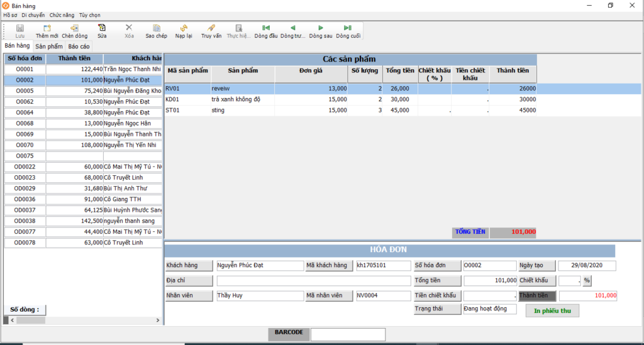Open the Hồ sơ menu
644x345 pixels.
(10, 14)
